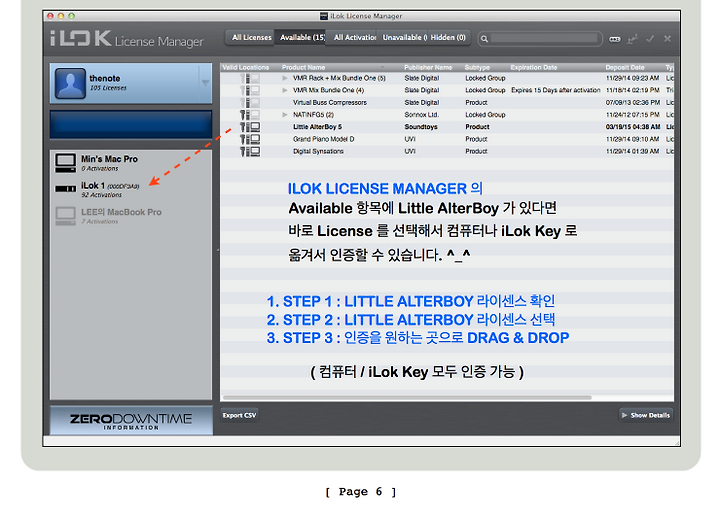Screen dimensions: 720x516
Task: Click inside the license search field
Action: [544, 39]
